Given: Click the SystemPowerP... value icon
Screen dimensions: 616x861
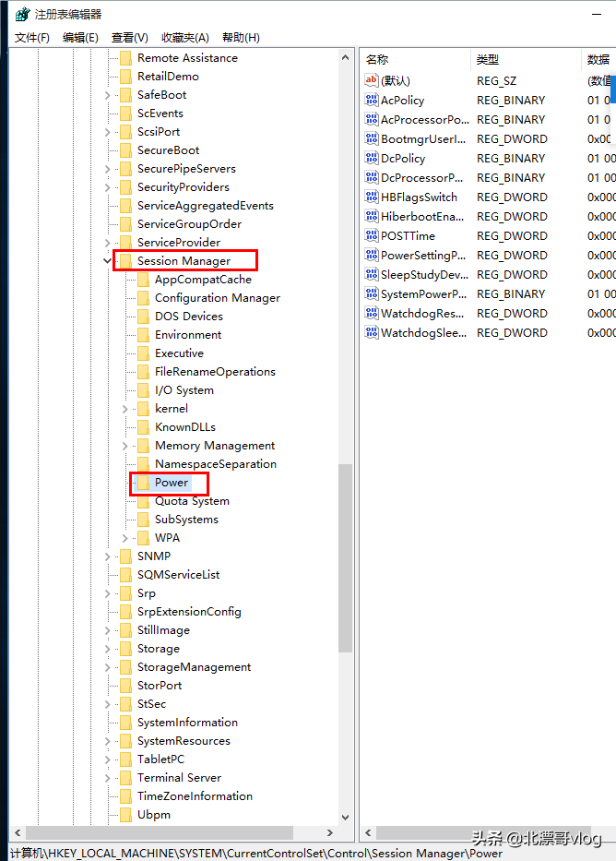Looking at the screenshot, I should click(x=372, y=293).
